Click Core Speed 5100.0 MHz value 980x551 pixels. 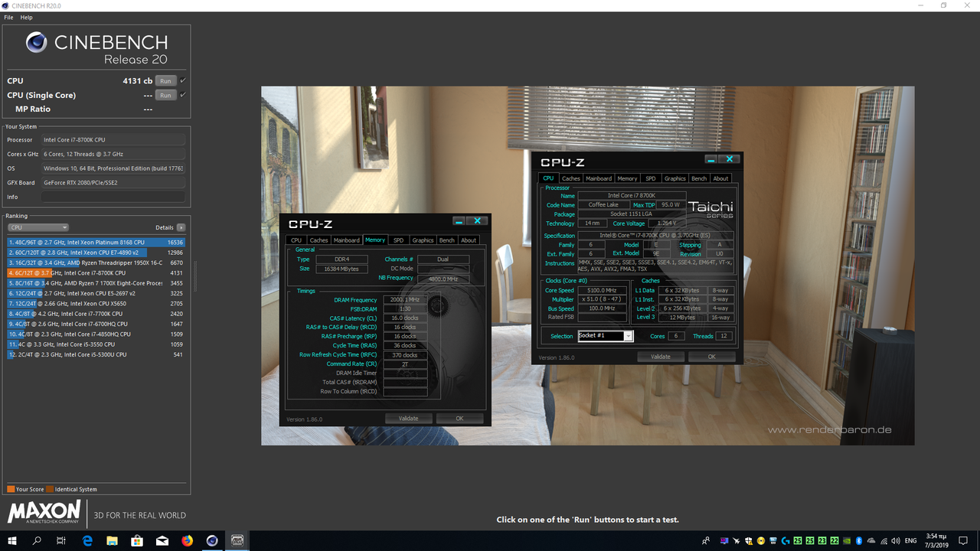pyautogui.click(x=602, y=291)
